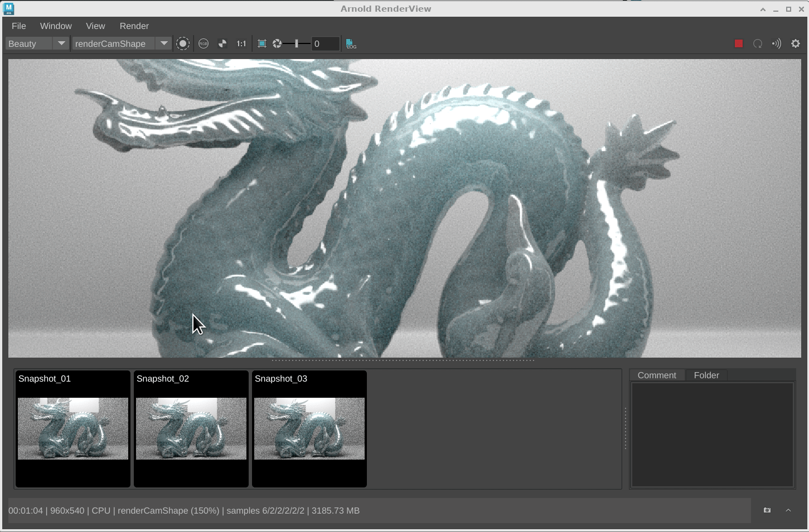Viewport: 809px width, 532px height.
Task: Stop the active render with the red square
Action: tap(738, 43)
